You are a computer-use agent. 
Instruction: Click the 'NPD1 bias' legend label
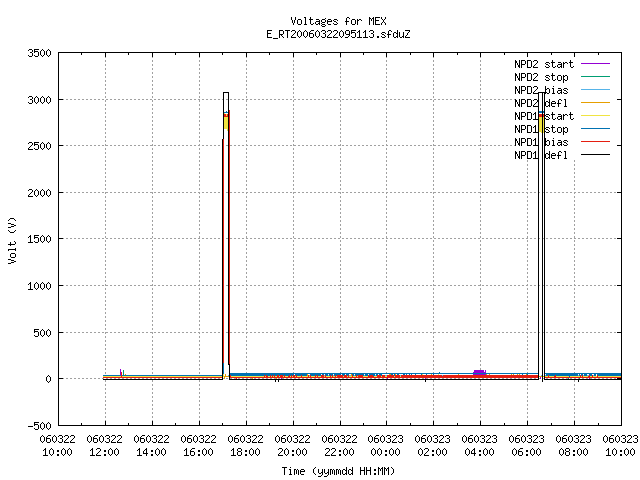[541, 142]
